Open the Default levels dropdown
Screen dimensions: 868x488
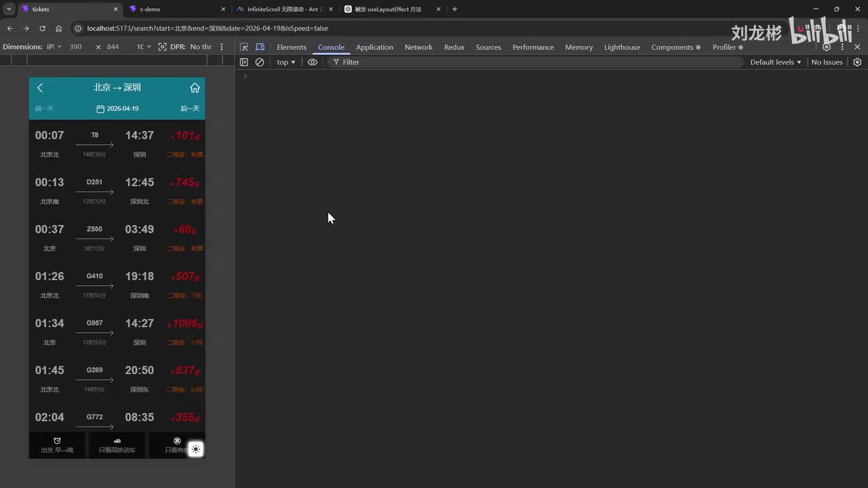(x=775, y=62)
